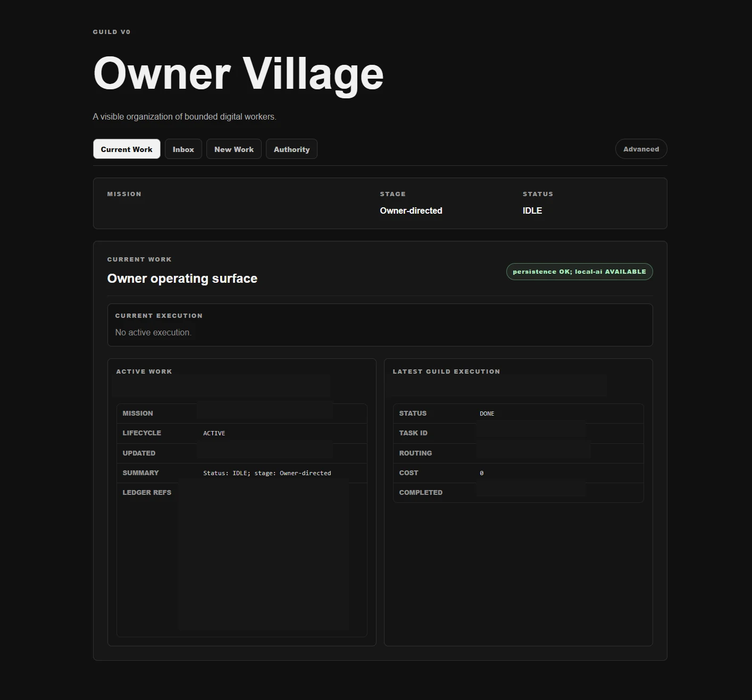Select the Completed row label

pyautogui.click(x=421, y=493)
